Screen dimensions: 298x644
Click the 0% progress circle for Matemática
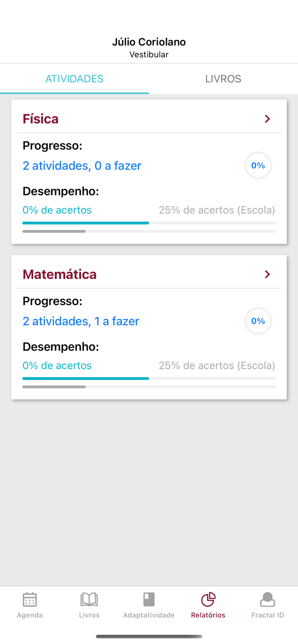(258, 321)
